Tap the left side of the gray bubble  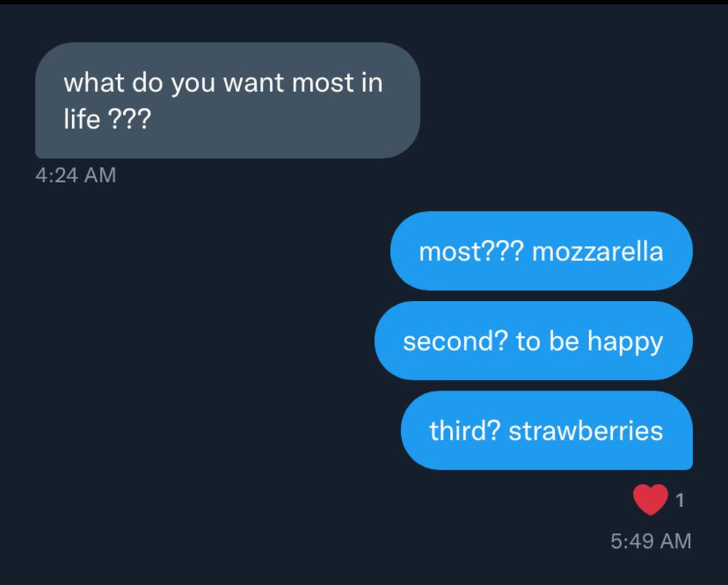(58, 100)
